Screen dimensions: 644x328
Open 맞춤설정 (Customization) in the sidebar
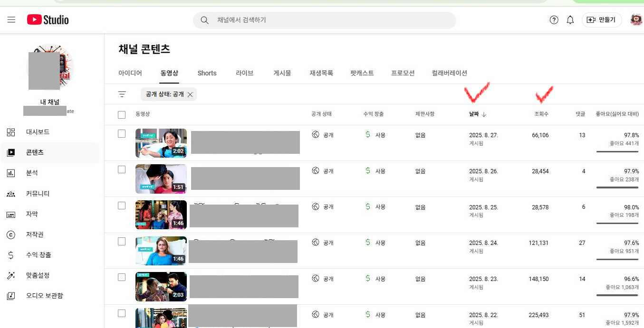pyautogui.click(x=38, y=275)
